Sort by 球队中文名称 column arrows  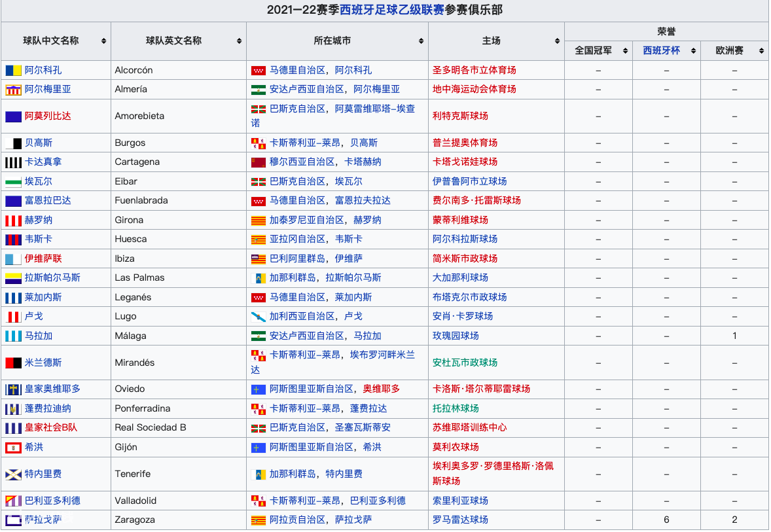coord(104,41)
